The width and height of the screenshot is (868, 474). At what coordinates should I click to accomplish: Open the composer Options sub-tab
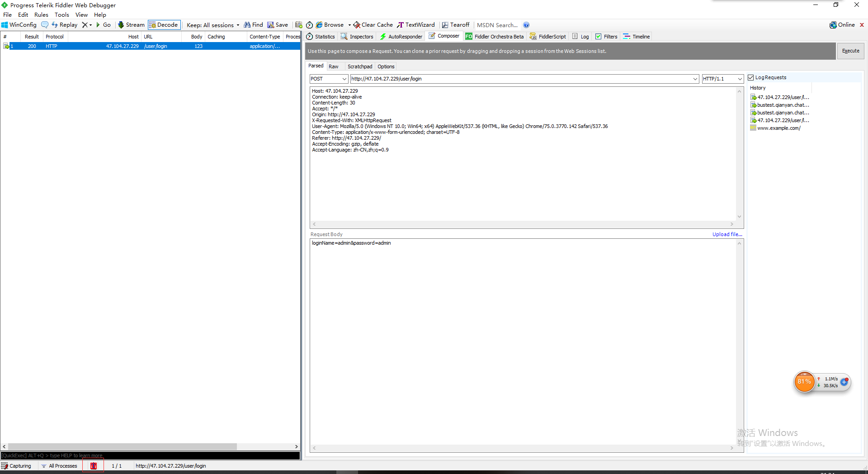pyautogui.click(x=386, y=66)
